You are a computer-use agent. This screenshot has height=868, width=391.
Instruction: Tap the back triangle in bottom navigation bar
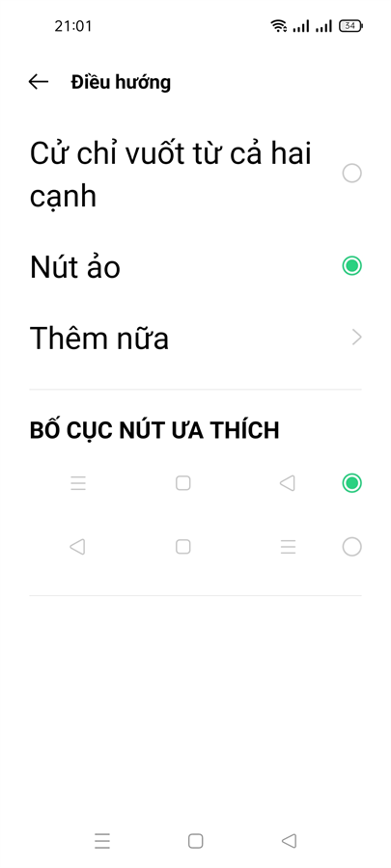pyautogui.click(x=289, y=841)
